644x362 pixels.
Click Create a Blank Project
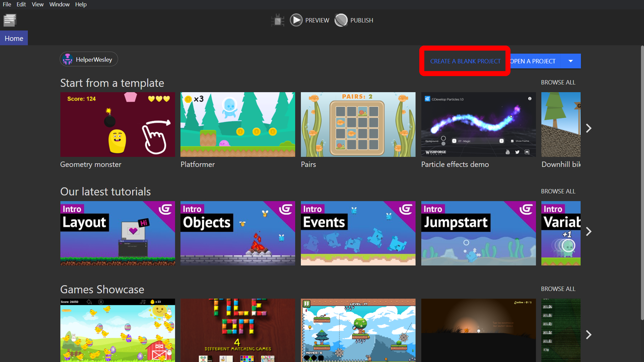[465, 61]
